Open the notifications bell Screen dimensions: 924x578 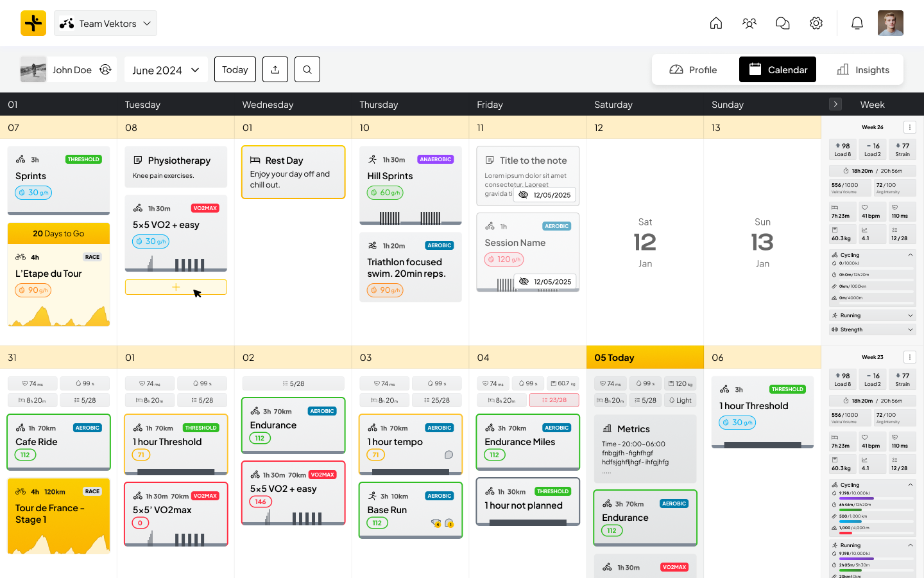(x=857, y=23)
